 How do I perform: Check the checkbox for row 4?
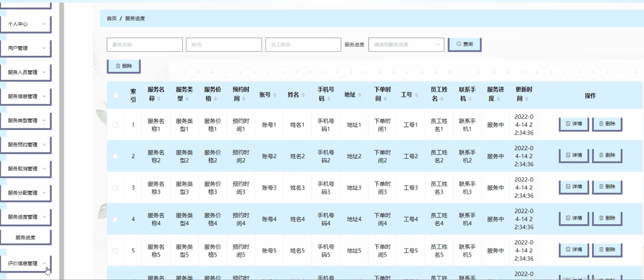[x=116, y=219]
